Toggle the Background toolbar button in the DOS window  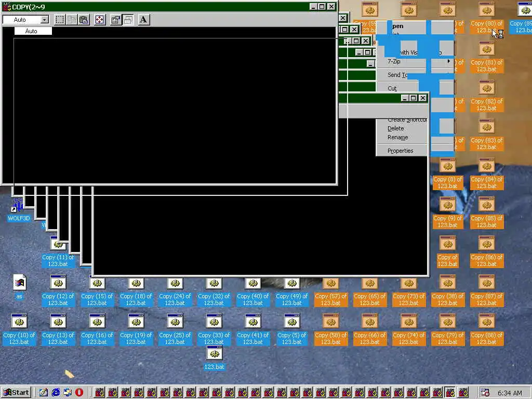(128, 20)
